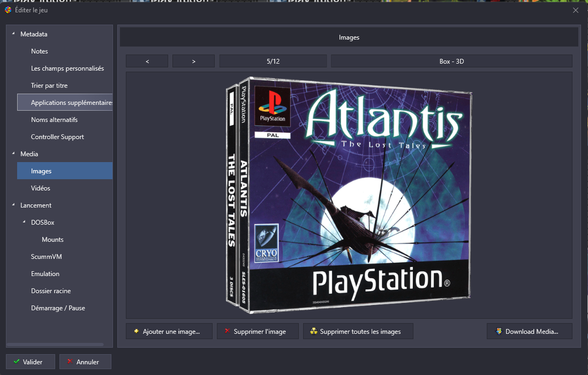588x375 pixels.
Task: Collapse the Media tree section
Action: point(13,154)
